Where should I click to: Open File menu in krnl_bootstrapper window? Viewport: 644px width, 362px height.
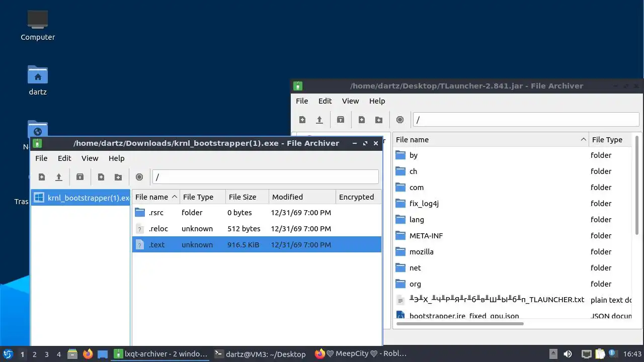point(41,158)
